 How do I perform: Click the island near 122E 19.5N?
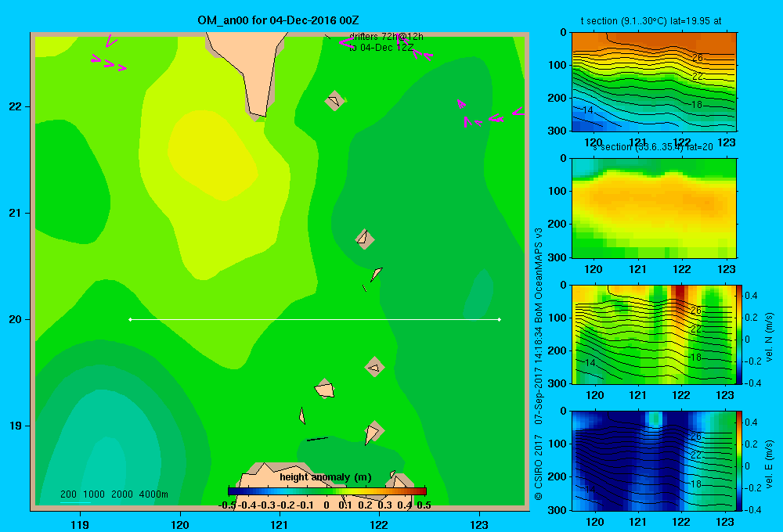pyautogui.click(x=374, y=367)
